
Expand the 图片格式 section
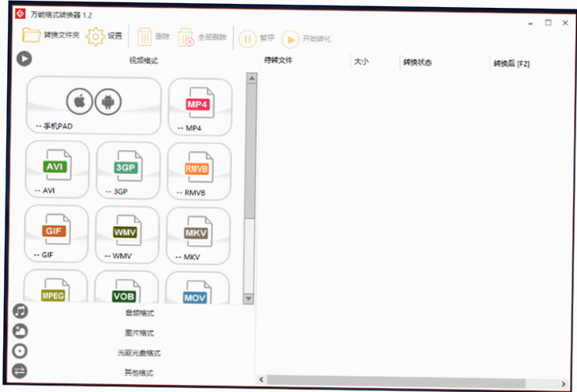coord(139,333)
